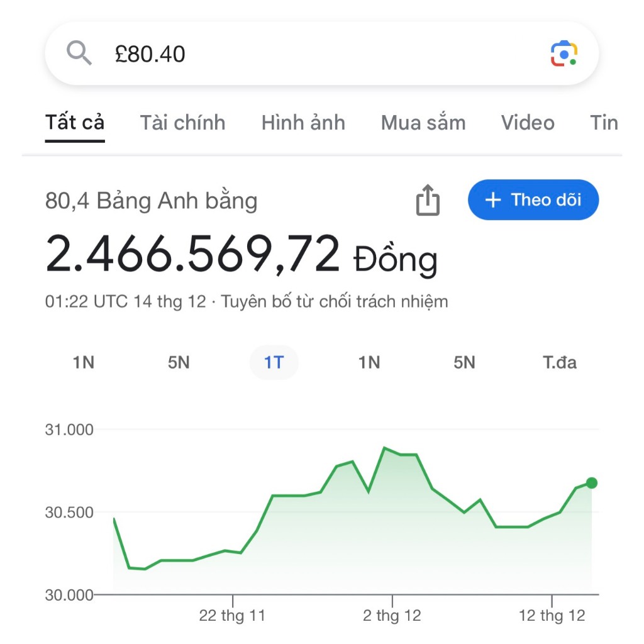Tap the chart peak near 2 thg 12

tap(384, 448)
